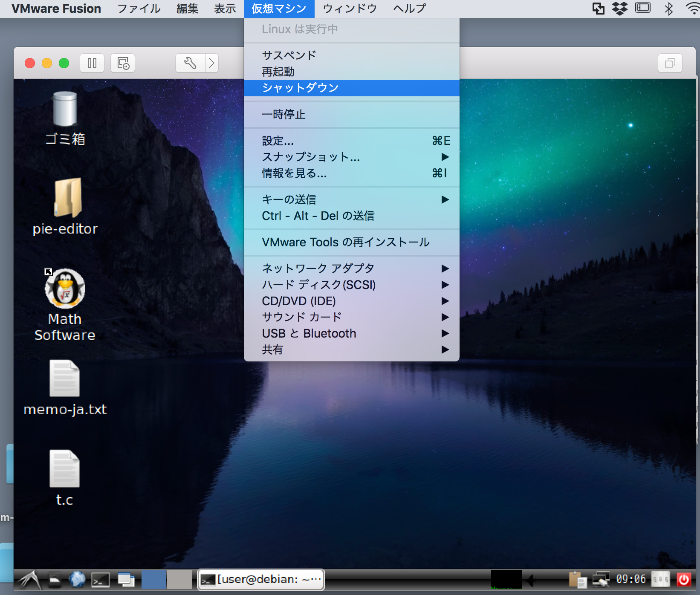
Task: Open VM settings wrench icon
Action: (190, 64)
